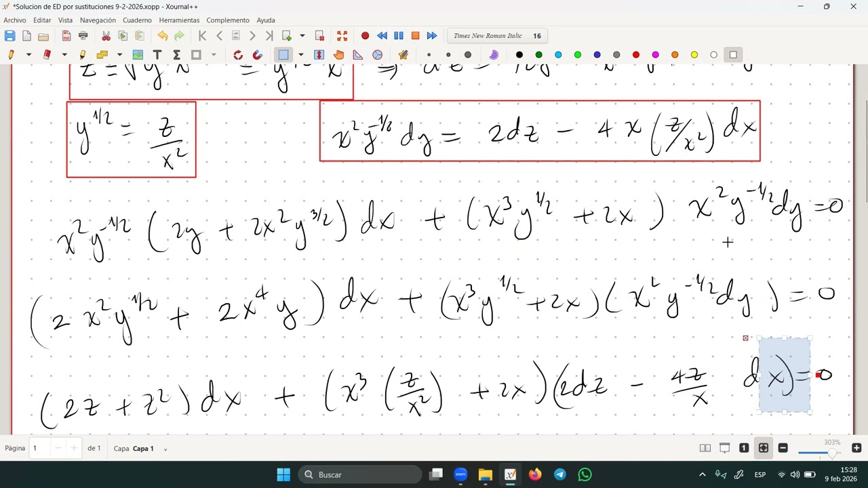Open the Eraser options dropdown arrow
This screenshot has width=868, height=488.
pos(64,55)
